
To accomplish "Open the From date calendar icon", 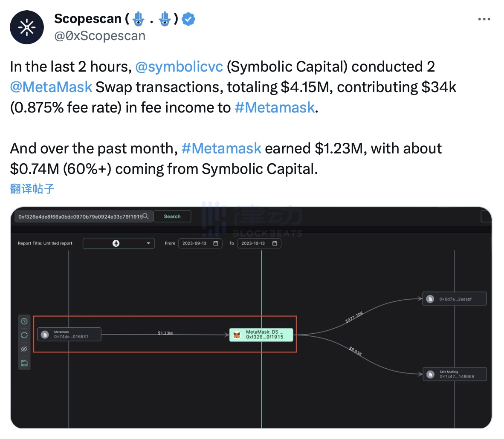I will pyautogui.click(x=216, y=243).
